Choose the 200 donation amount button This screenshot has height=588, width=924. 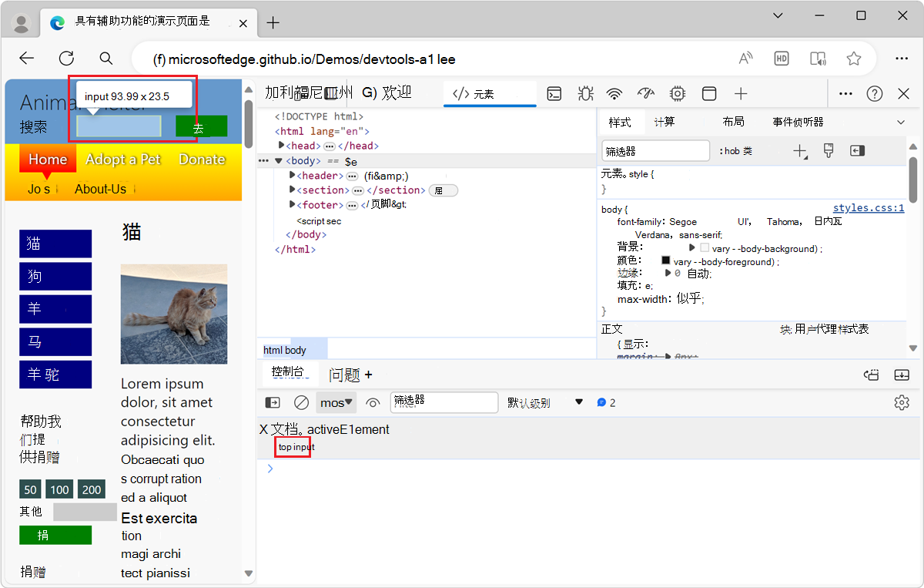coord(92,489)
